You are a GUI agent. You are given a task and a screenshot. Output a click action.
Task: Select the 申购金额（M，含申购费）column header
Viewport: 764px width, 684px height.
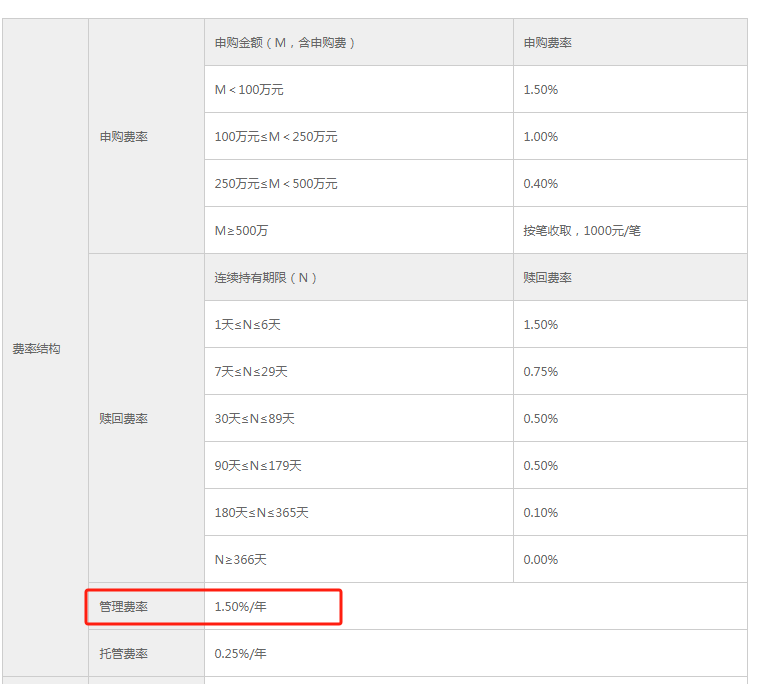click(x=285, y=43)
